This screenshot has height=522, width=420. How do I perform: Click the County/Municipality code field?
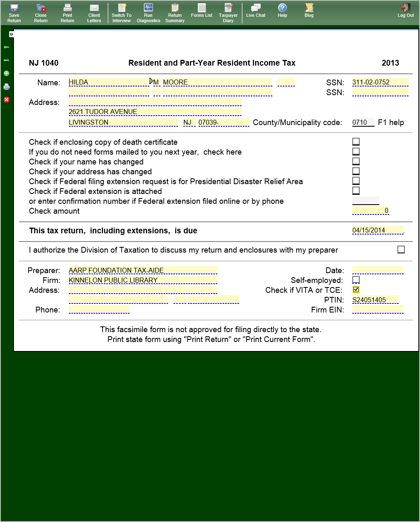363,122
